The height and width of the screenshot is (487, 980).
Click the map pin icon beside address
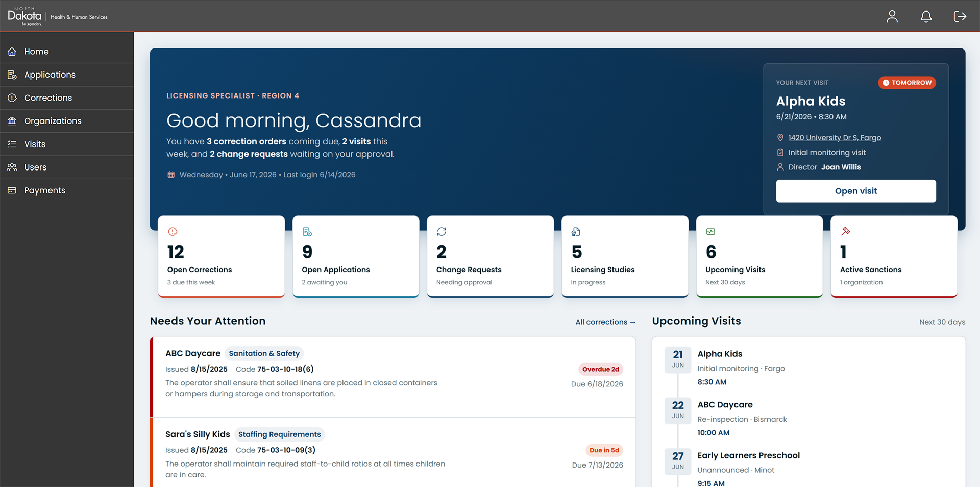point(780,138)
